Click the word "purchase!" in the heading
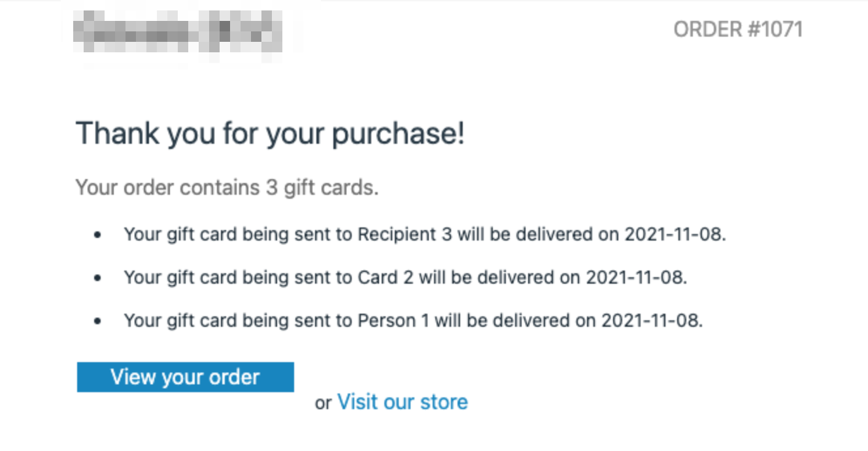868x451 pixels. (x=398, y=133)
